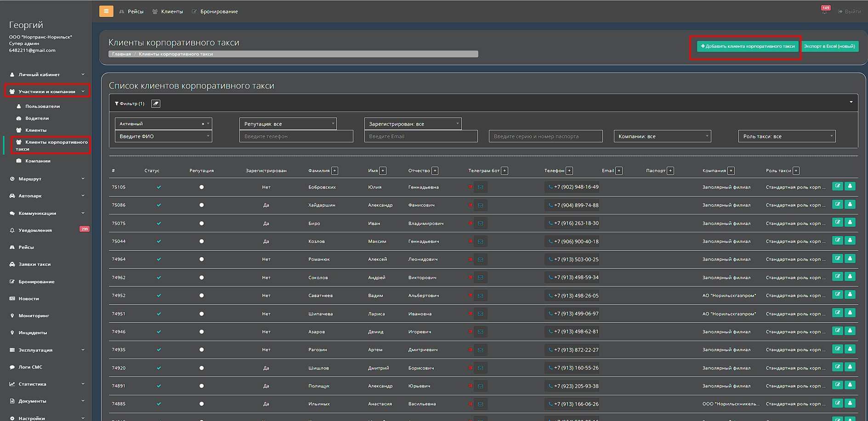Click the plus icon beside Фамилия column
868x421 pixels.
[335, 171]
